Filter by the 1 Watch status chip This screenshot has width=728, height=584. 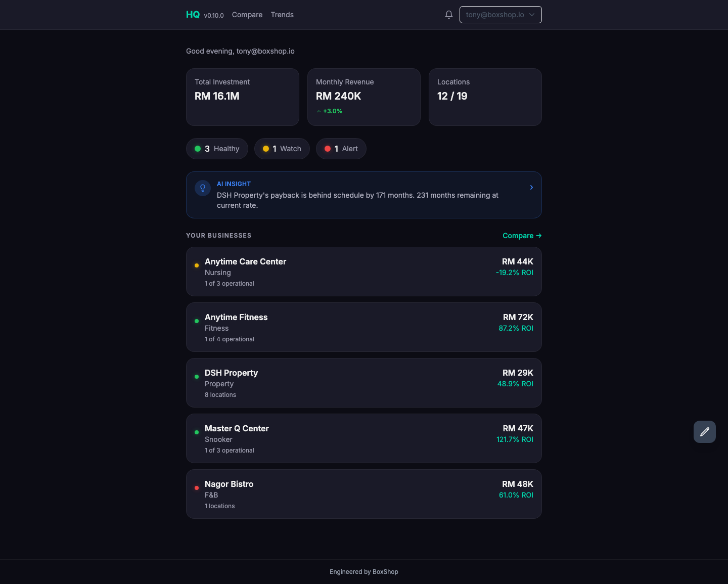(x=282, y=149)
